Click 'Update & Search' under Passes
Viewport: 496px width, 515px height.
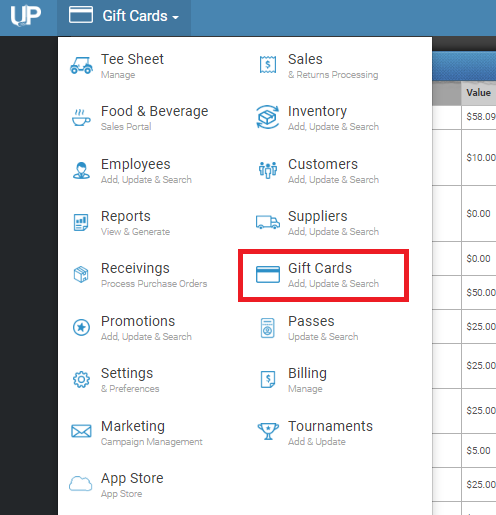pyautogui.click(x=323, y=337)
